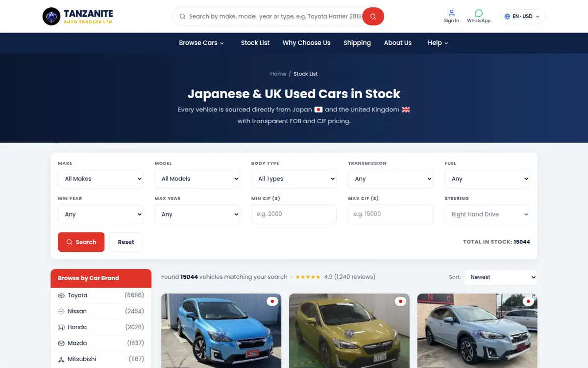Click the Toyota brand logo icon
588x368 pixels.
61,295
